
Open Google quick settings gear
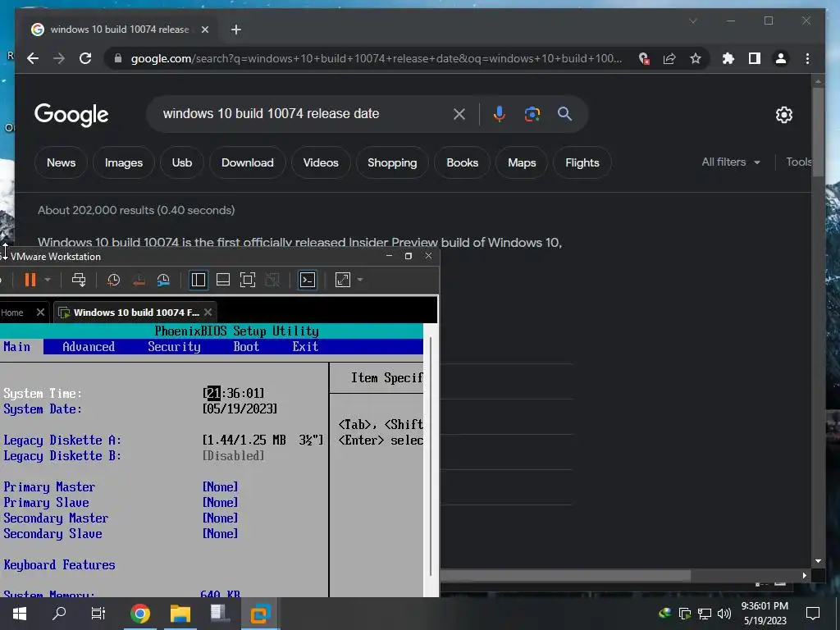[783, 114]
